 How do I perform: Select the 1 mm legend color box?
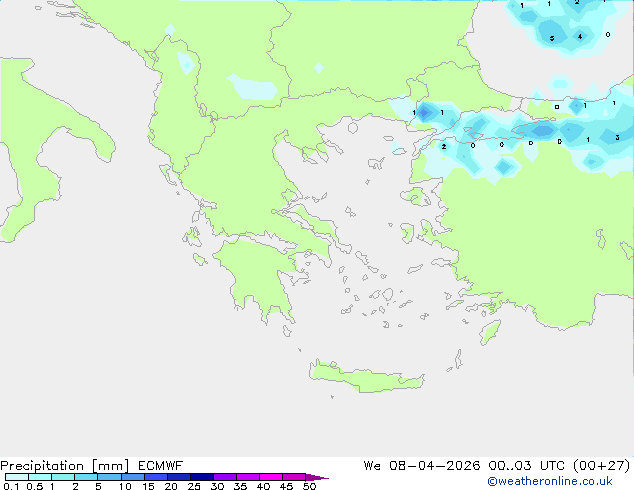(x=63, y=477)
